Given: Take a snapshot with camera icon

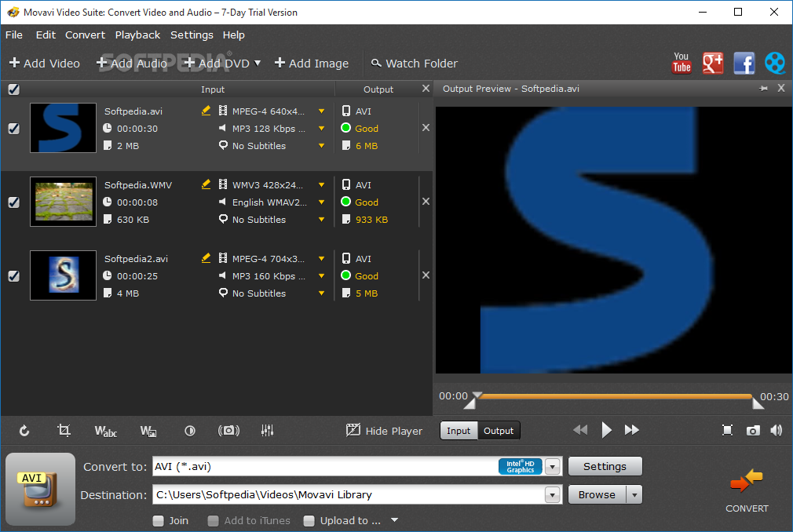Looking at the screenshot, I should [x=753, y=431].
